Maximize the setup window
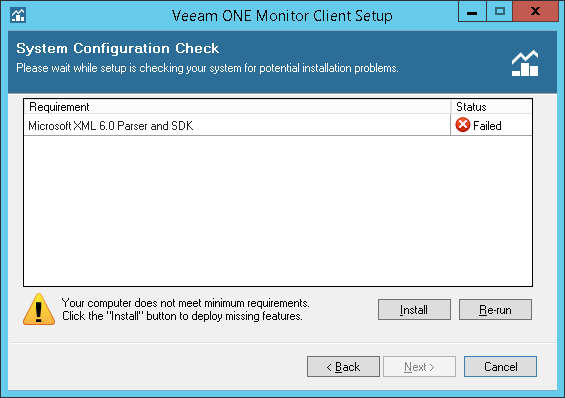The width and height of the screenshot is (565, 398). pyautogui.click(x=499, y=12)
